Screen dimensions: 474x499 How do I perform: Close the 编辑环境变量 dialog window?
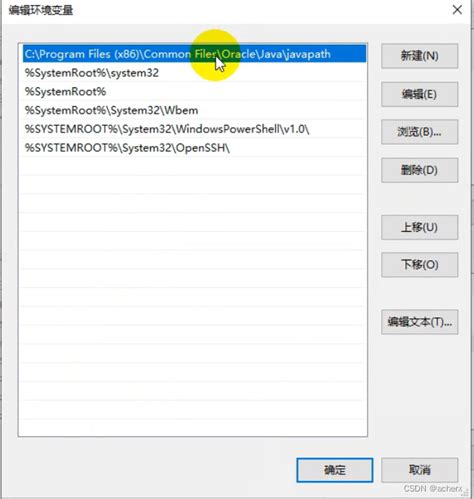[457, 10]
